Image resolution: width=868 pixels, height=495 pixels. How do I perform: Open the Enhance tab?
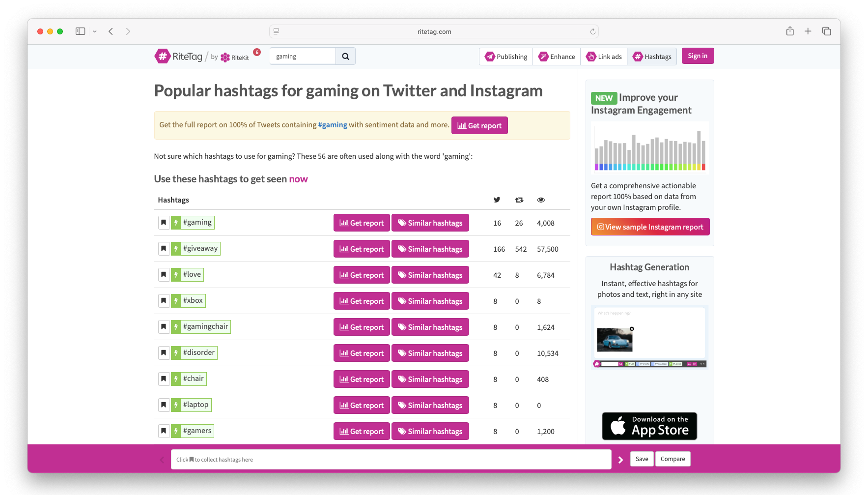coord(557,57)
